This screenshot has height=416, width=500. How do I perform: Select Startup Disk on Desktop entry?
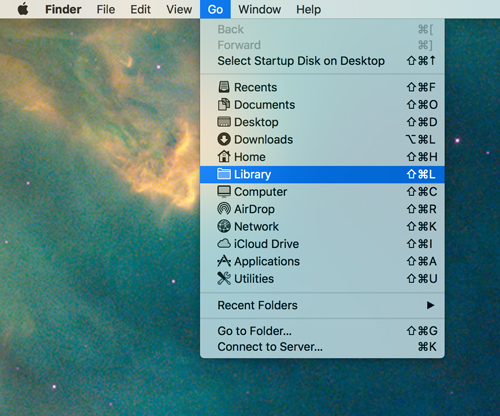[x=322, y=61]
